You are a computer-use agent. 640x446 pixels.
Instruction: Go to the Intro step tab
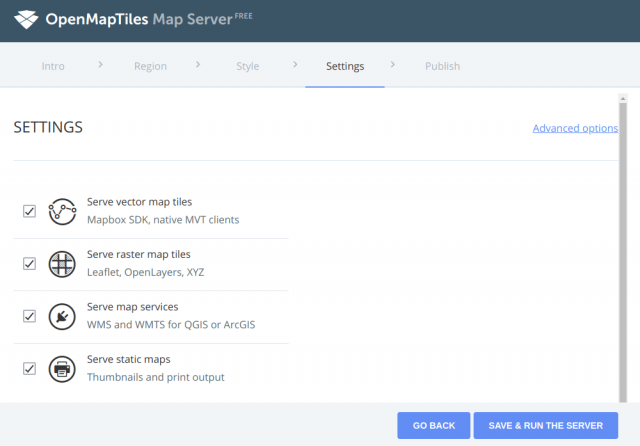pyautogui.click(x=54, y=67)
